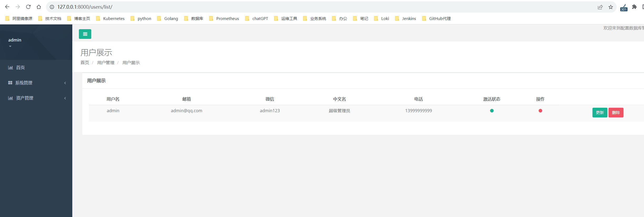
Task: Click the 邮箱 column header
Action: click(x=186, y=99)
